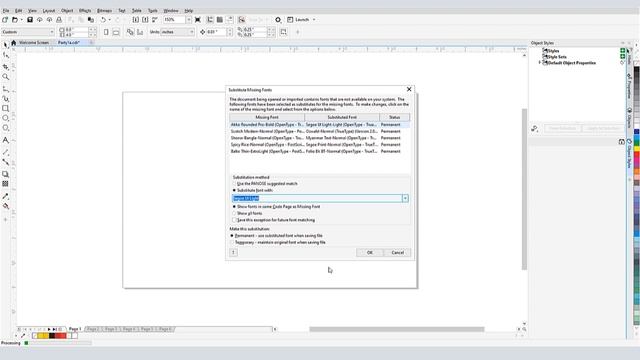
Task: Open the Bitmaps menu
Action: pos(104,11)
